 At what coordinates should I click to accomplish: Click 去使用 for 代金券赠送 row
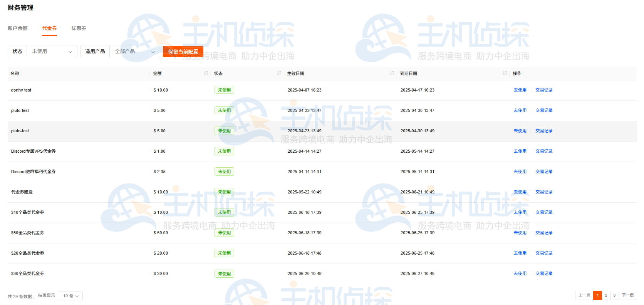[520, 192]
